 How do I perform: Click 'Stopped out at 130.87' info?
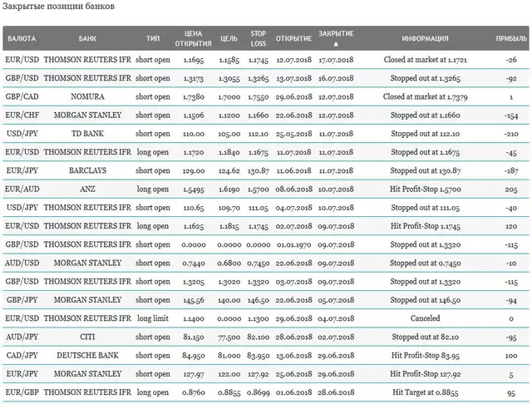tap(426, 170)
